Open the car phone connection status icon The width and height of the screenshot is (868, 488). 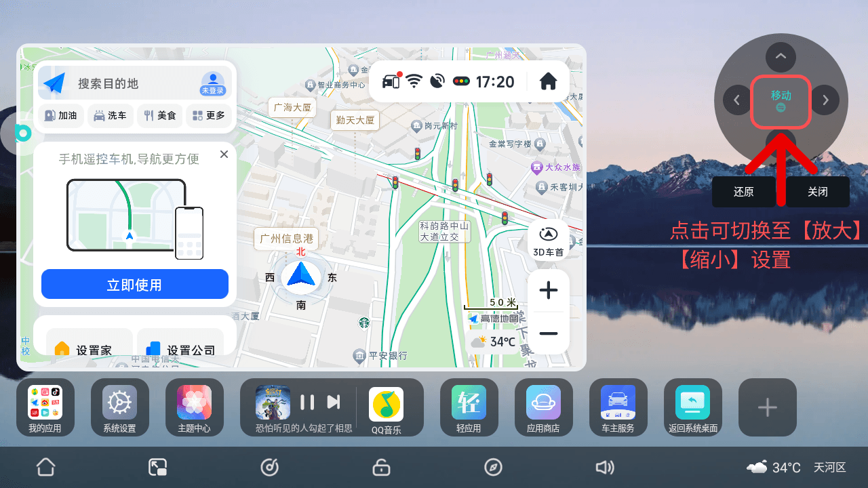coord(391,82)
